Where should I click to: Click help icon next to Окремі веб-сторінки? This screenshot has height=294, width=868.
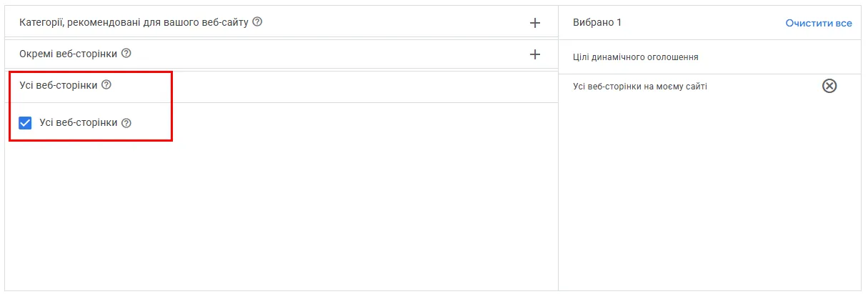point(126,54)
